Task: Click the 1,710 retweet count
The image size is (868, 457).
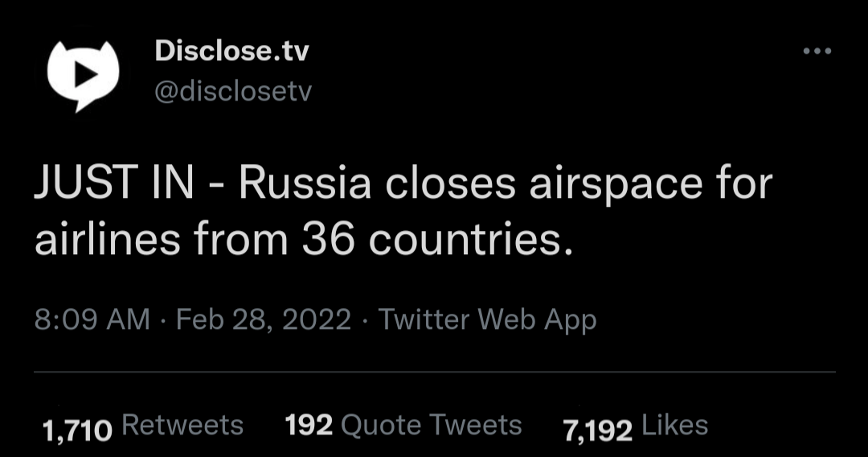Action: 77,427
